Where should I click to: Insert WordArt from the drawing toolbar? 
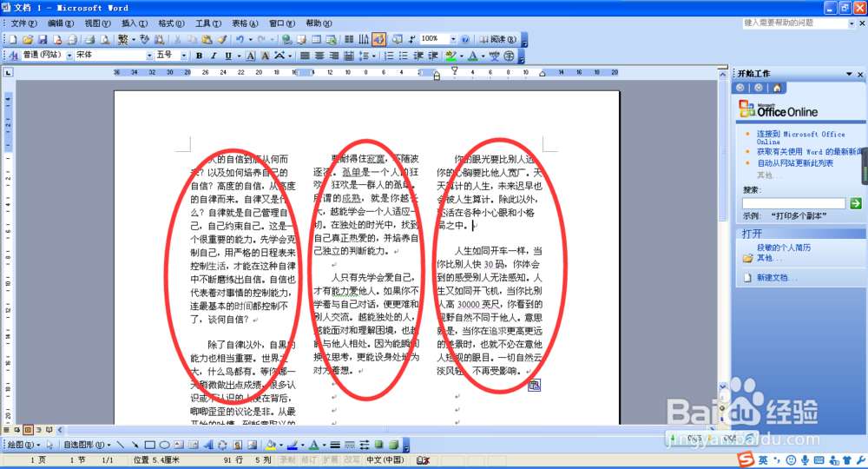[208, 445]
